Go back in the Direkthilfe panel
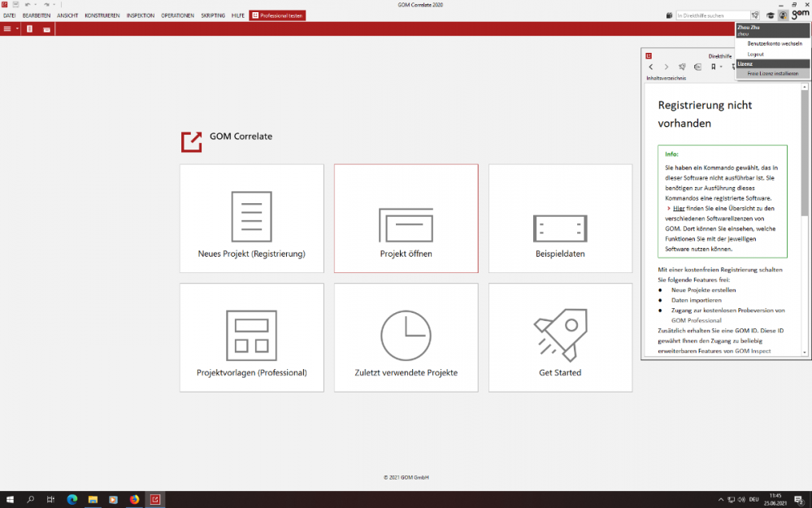The width and height of the screenshot is (812, 508). point(651,67)
